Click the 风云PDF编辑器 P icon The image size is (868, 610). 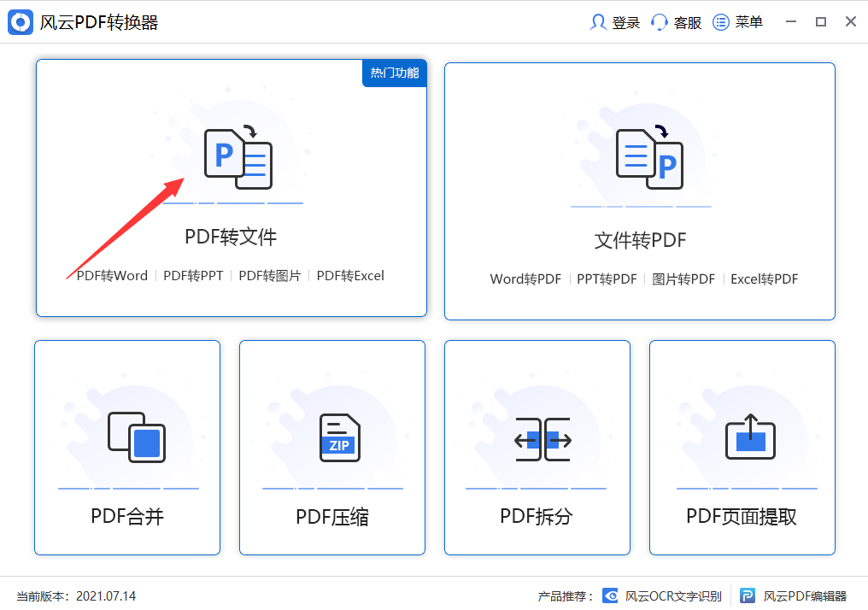748,595
